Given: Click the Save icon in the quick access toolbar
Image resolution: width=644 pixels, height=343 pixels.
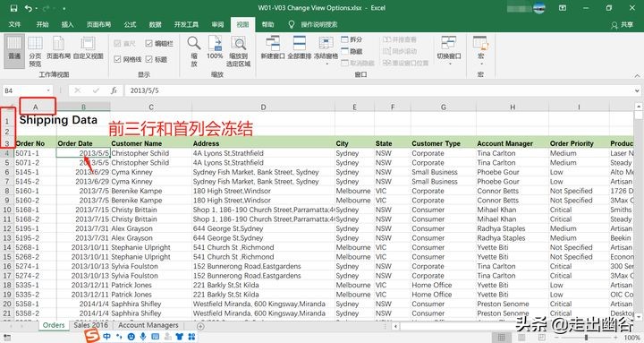Looking at the screenshot, I should point(14,8).
